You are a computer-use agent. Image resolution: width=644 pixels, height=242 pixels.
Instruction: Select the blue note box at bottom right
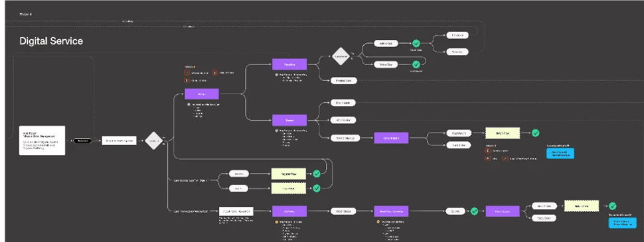(x=622, y=223)
